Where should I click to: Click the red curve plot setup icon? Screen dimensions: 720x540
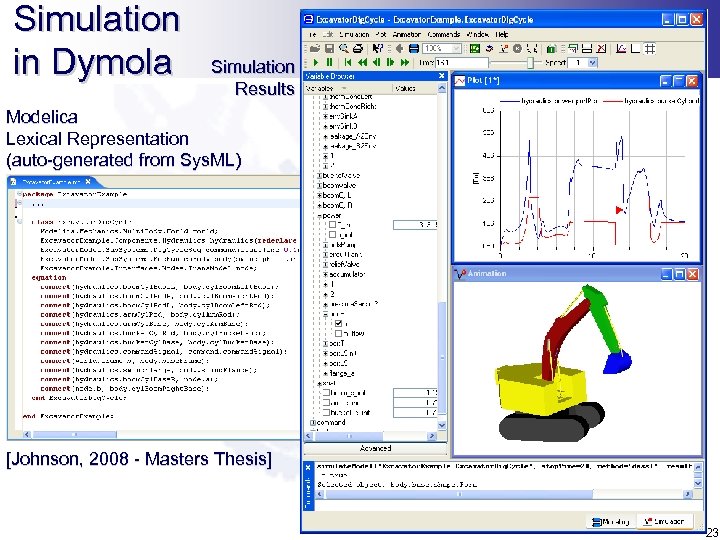tap(621, 48)
